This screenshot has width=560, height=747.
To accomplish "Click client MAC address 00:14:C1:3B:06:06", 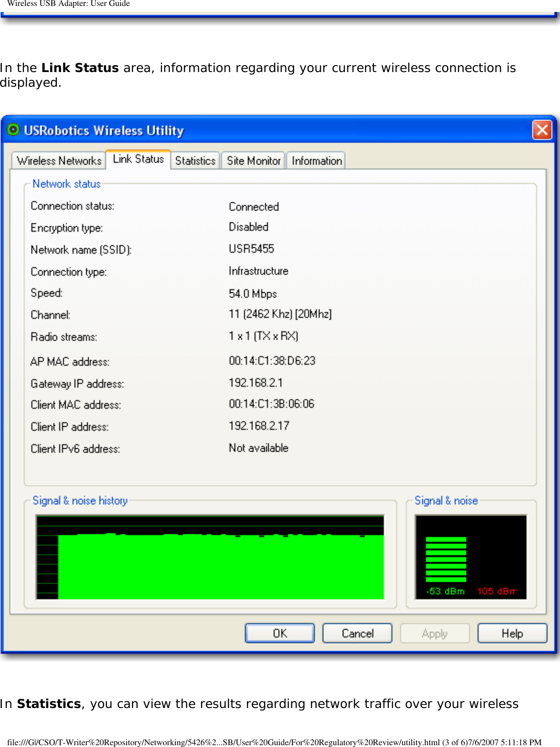I will [x=271, y=404].
